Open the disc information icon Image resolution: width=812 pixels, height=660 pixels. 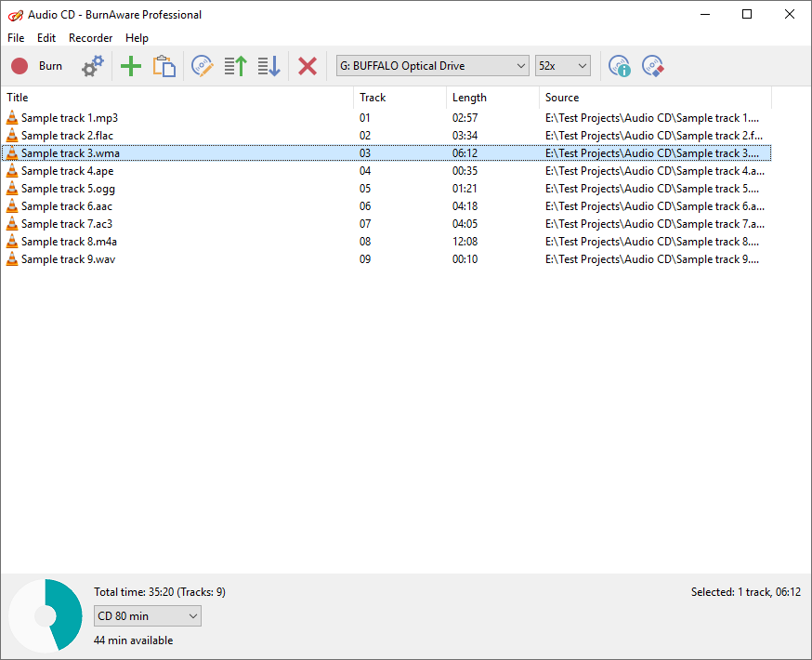pos(619,65)
